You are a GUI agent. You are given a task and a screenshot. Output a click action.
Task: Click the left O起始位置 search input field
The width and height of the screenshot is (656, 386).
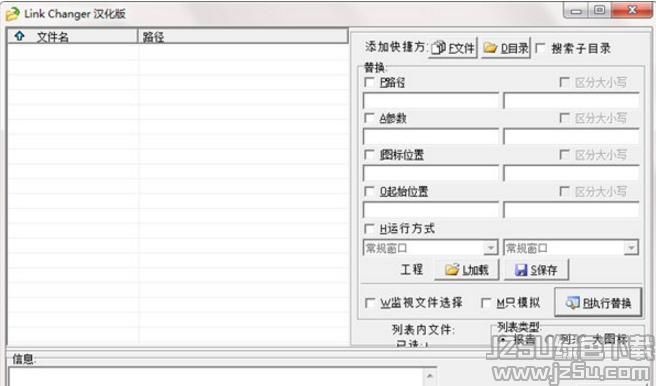coord(431,210)
